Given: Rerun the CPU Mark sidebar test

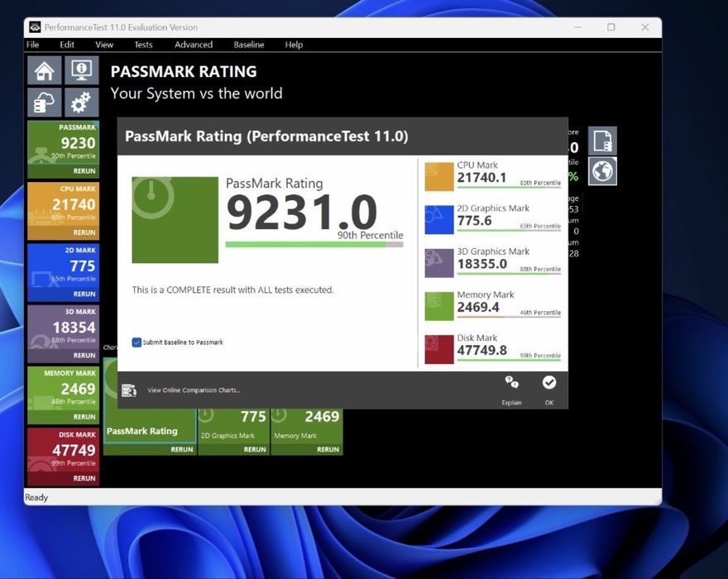Looking at the screenshot, I should [84, 232].
